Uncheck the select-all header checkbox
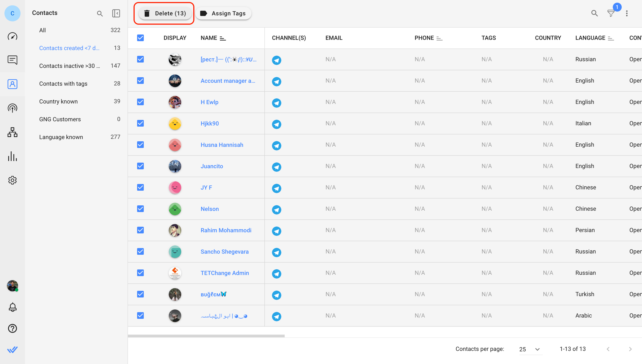This screenshot has height=364, width=642. 140,38
